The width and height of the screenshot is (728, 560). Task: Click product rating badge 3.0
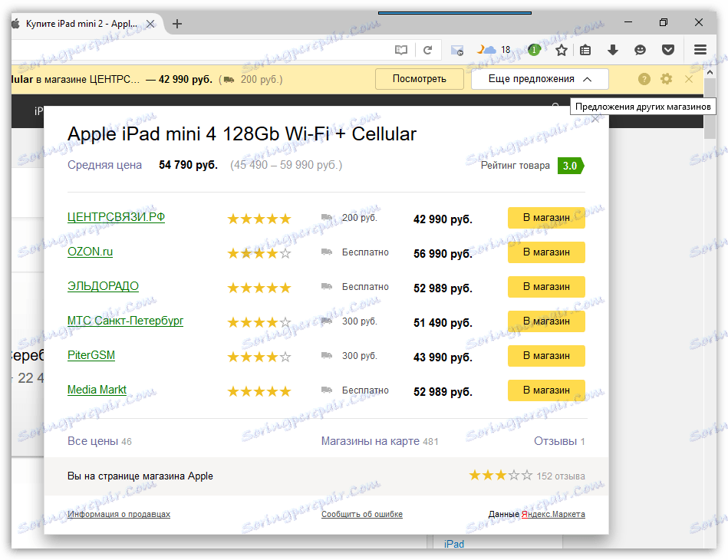(571, 166)
